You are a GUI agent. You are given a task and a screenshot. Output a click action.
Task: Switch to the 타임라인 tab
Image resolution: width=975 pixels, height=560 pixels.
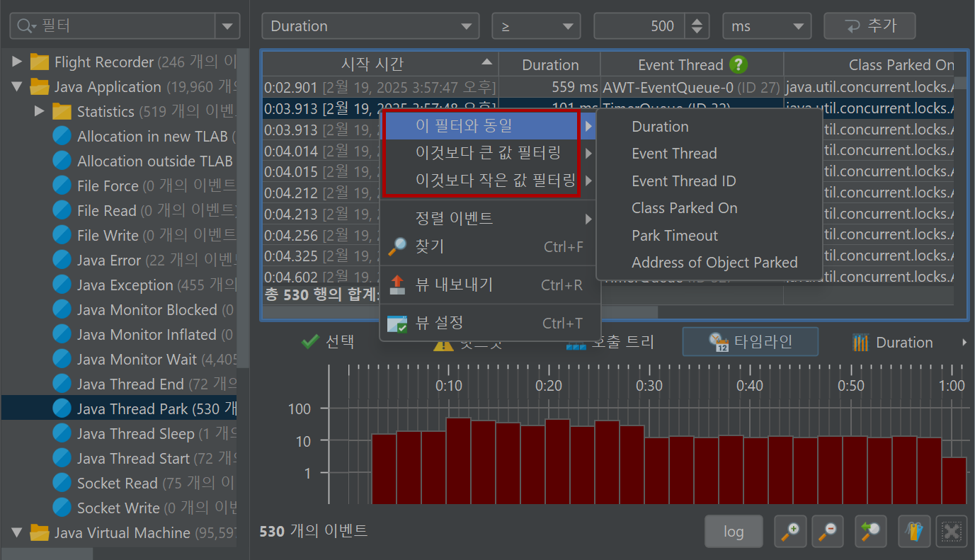pyautogui.click(x=751, y=342)
